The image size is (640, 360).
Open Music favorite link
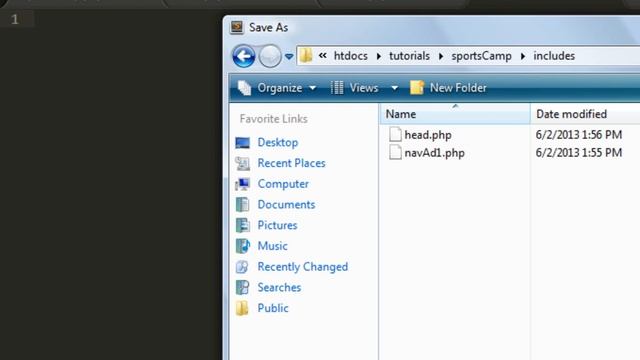pos(272,246)
